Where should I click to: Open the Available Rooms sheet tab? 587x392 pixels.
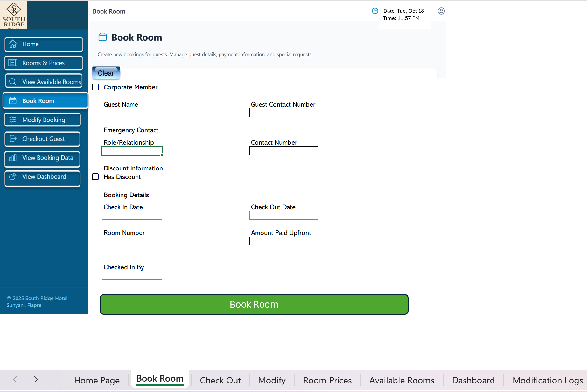click(402, 380)
